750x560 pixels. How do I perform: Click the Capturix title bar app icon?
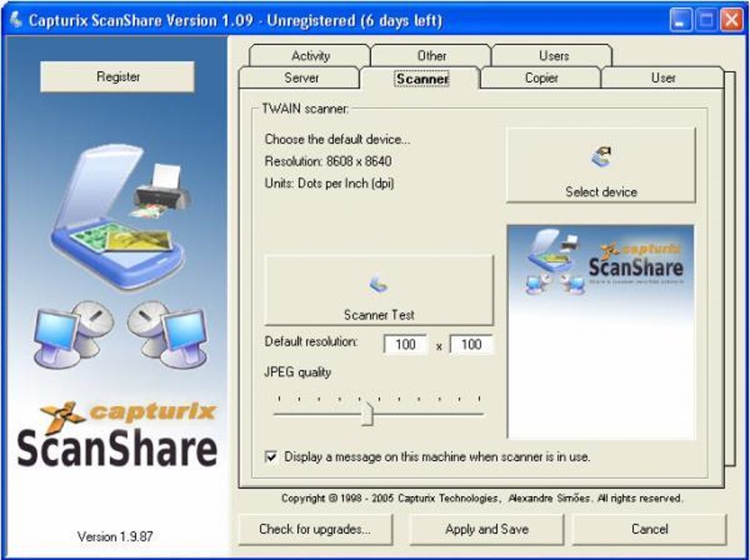point(15,20)
